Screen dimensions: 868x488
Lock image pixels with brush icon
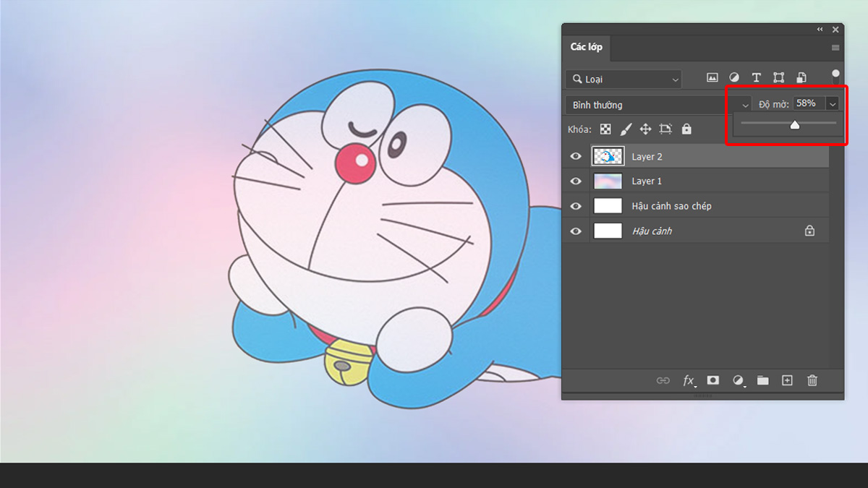tap(626, 129)
